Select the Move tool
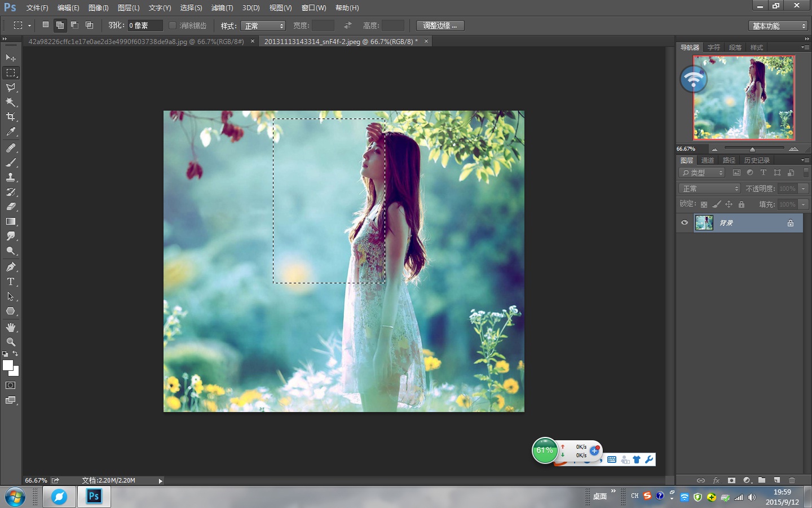 coord(11,58)
